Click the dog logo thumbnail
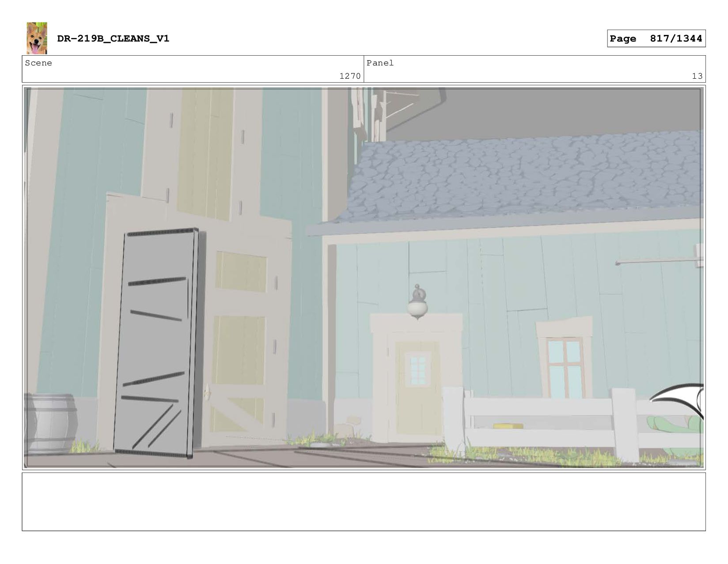Viewport: 728px width, 564px height. pos(37,38)
